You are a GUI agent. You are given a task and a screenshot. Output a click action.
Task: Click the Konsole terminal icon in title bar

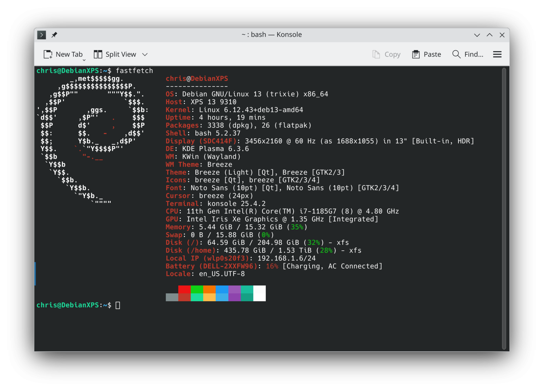pos(41,35)
